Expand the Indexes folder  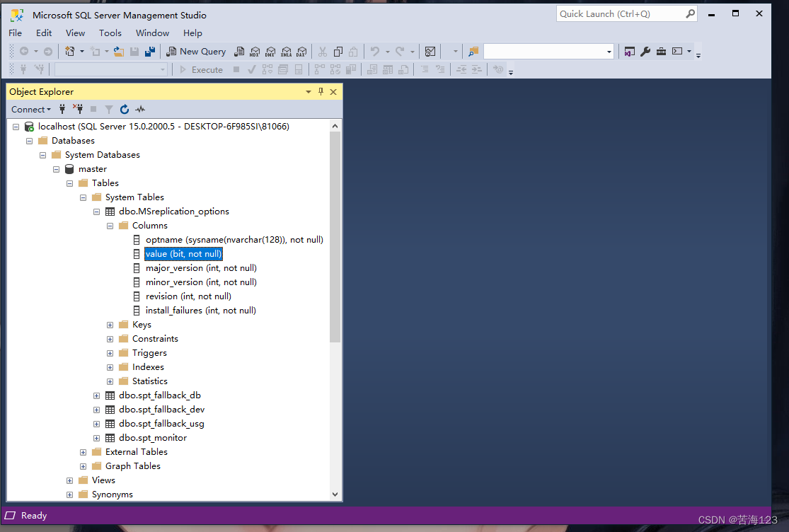110,367
